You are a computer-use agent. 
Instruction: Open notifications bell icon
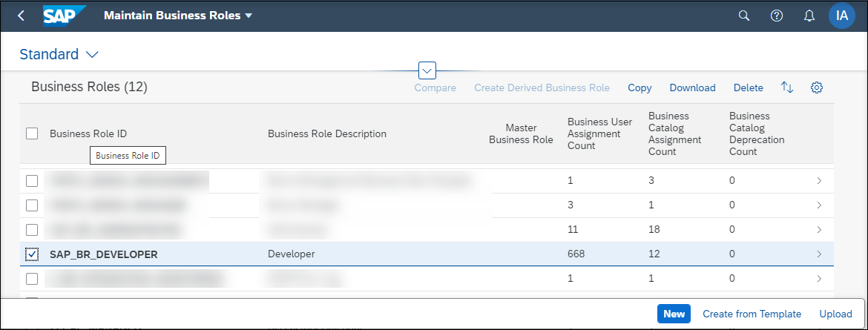tap(809, 16)
